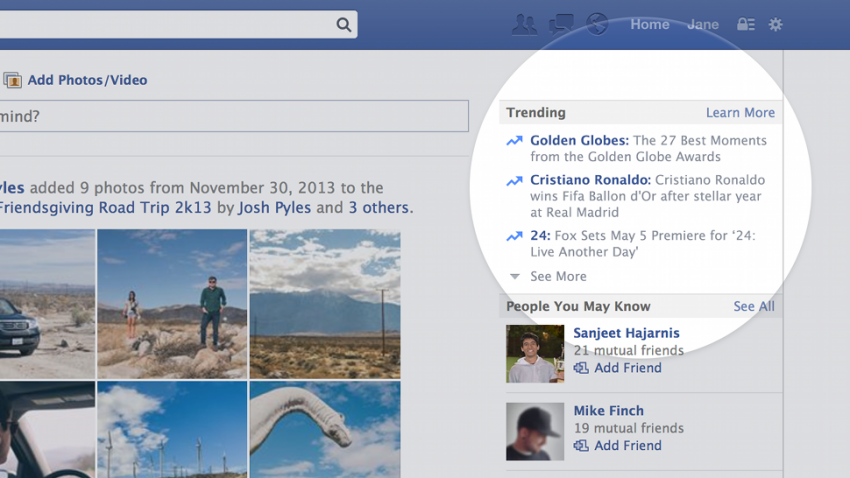Go to Home in top bar
This screenshot has width=850, height=478.
click(x=650, y=24)
